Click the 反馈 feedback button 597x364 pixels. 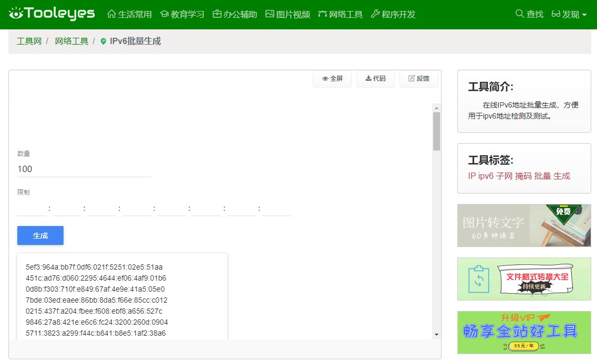coord(419,79)
